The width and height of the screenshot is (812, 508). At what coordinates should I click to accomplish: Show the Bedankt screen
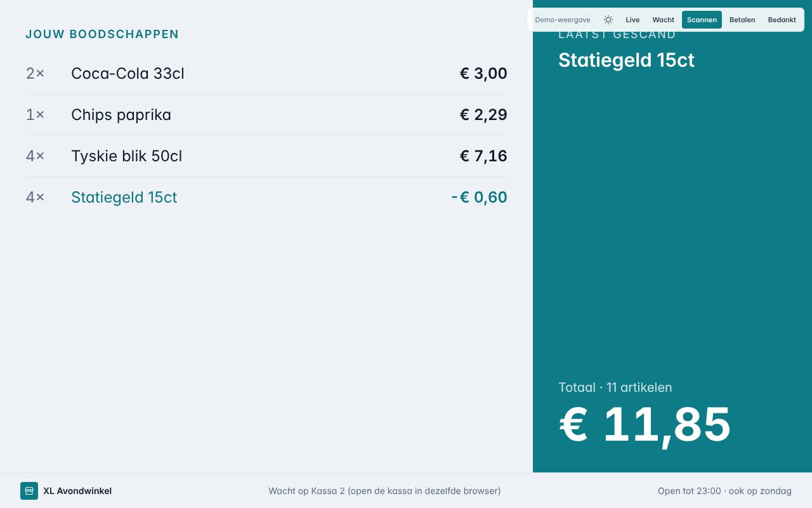[x=782, y=20]
